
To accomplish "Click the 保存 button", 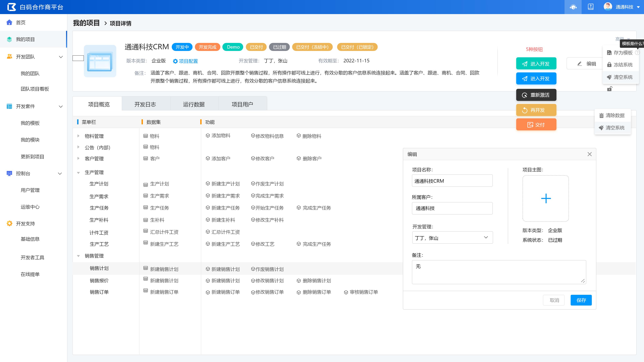I will [581, 300].
